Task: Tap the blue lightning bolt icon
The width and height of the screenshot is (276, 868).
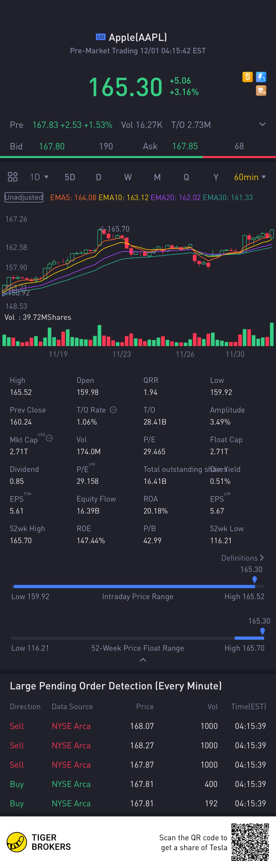Action: click(x=261, y=77)
